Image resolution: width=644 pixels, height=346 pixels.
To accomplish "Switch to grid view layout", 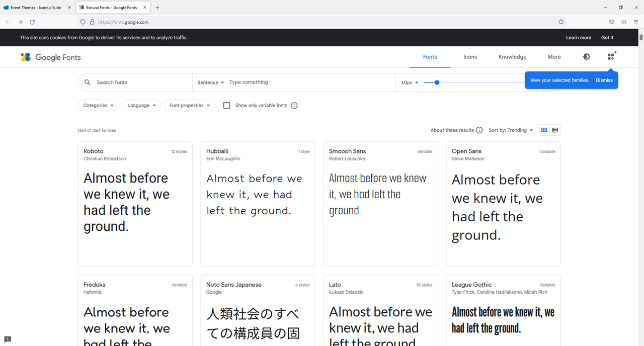I will (x=544, y=130).
